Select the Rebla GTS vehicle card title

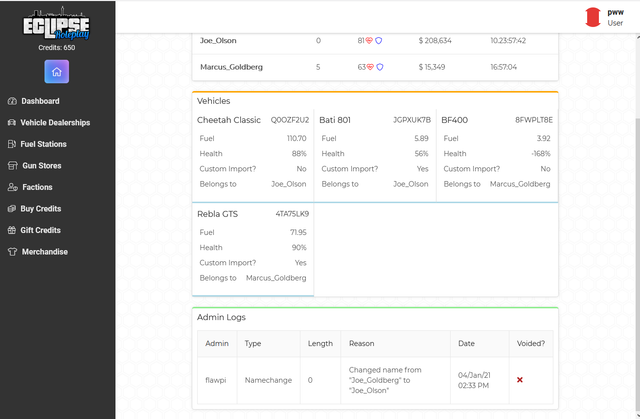217,214
